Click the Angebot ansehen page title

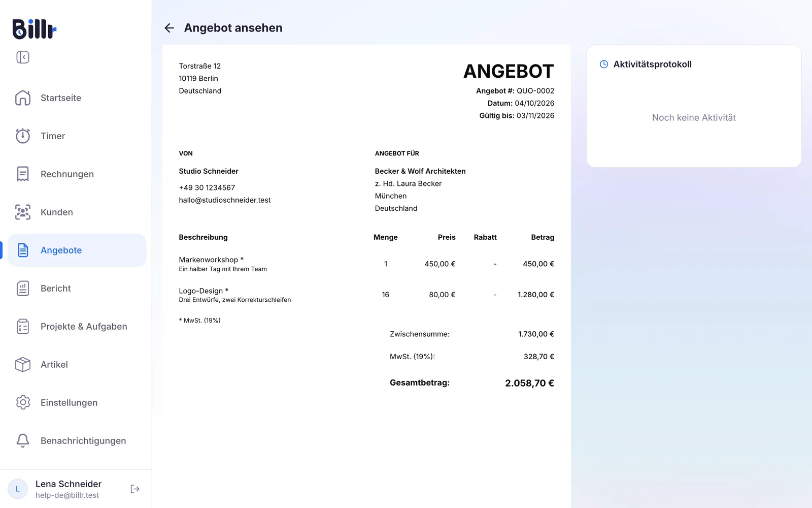233,28
